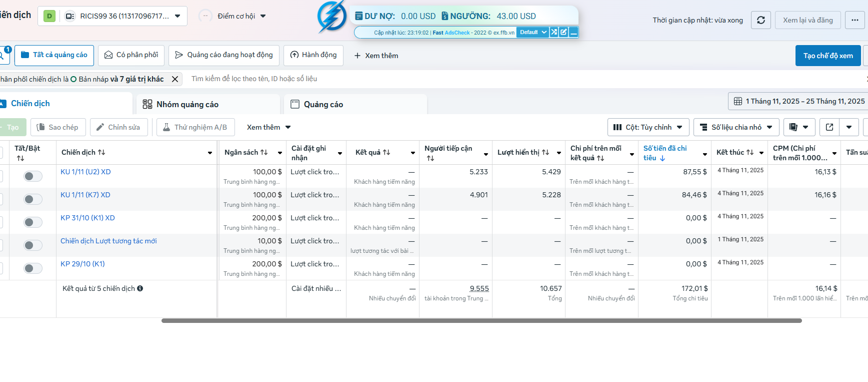868x382 pixels.
Task: Toggle campaign KP 29/10 (K1) on
Action: (x=33, y=268)
